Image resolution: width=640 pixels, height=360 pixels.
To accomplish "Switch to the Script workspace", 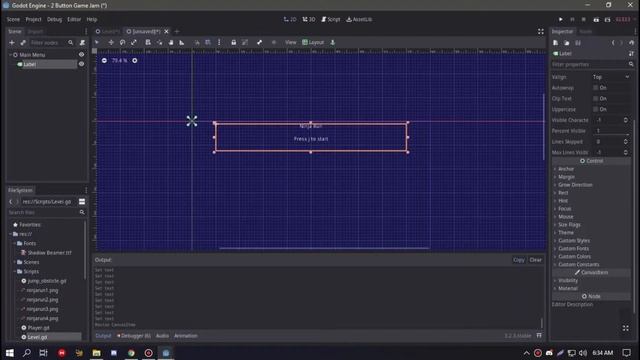I will (331, 19).
